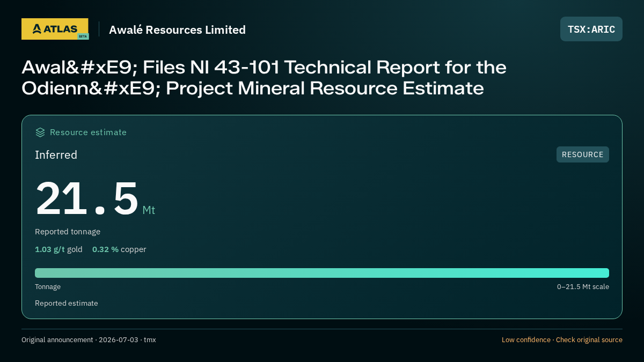Open the Awalé Resources Limited company name
This screenshot has width=644, height=362.
click(177, 30)
